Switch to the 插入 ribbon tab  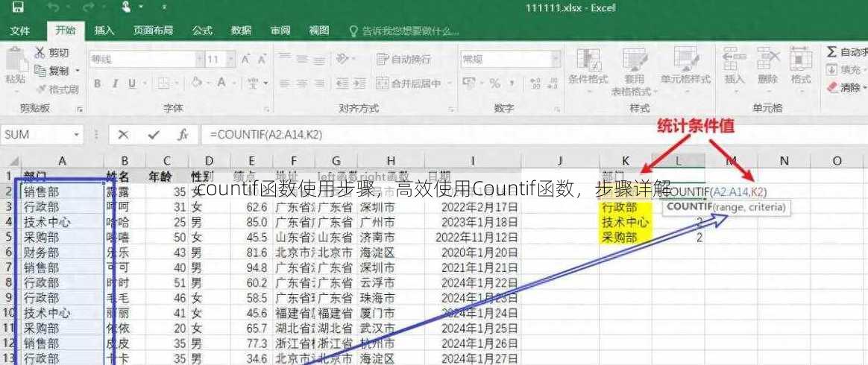pyautogui.click(x=104, y=31)
